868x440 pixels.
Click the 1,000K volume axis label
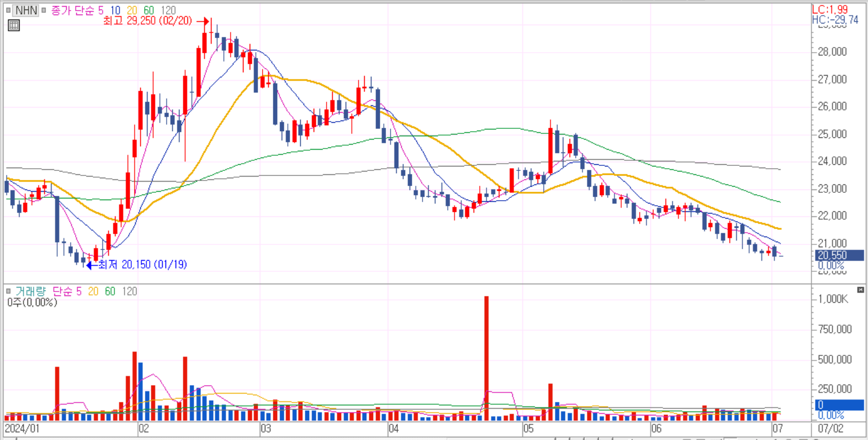(833, 299)
